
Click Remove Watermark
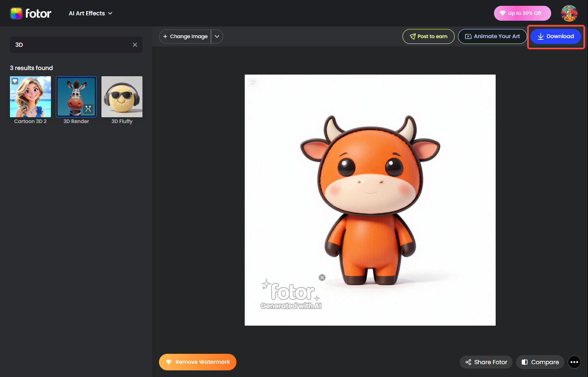(198, 362)
